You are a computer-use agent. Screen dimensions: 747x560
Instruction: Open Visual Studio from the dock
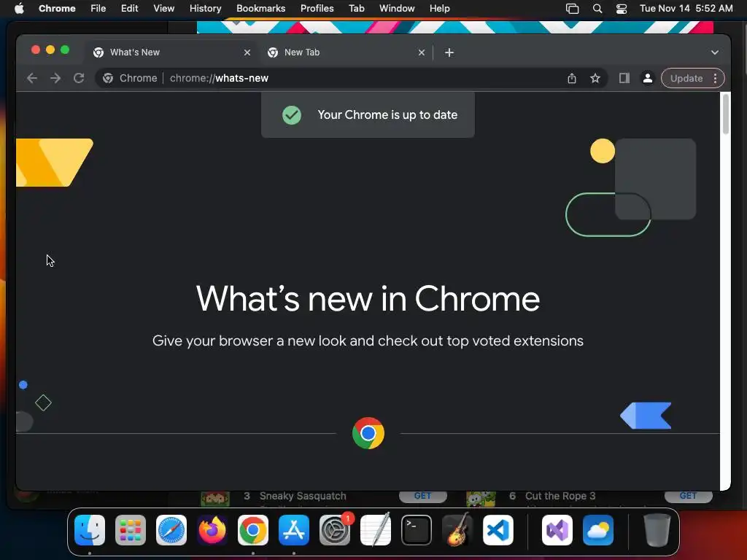pyautogui.click(x=557, y=530)
